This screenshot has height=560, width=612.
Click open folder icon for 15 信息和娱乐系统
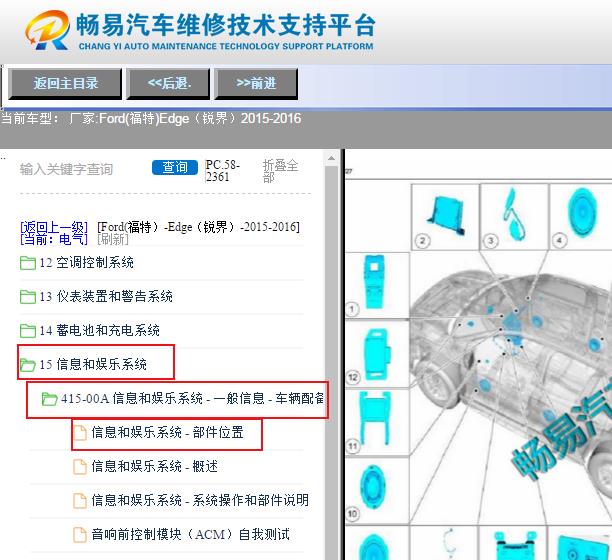(x=28, y=365)
